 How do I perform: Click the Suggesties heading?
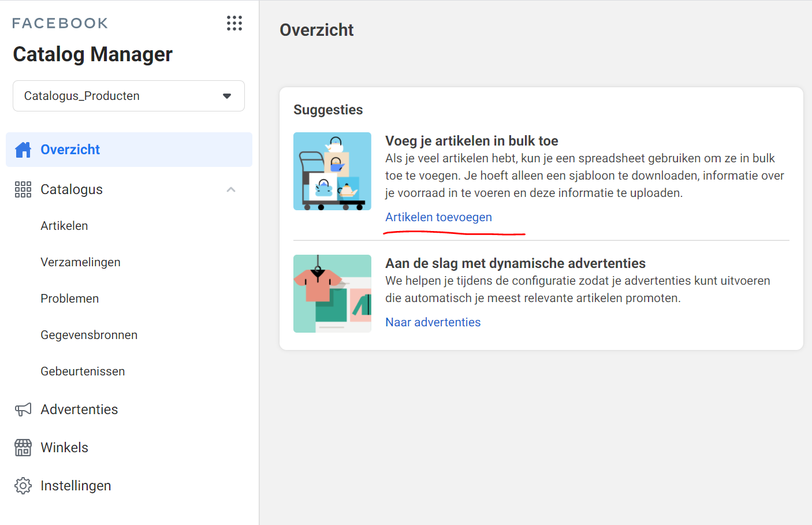tap(328, 110)
